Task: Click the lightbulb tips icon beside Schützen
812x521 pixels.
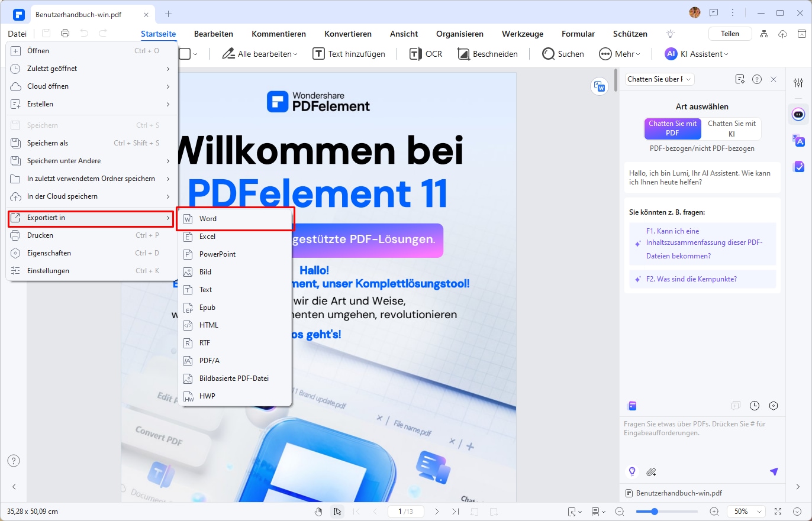Action: [671, 34]
